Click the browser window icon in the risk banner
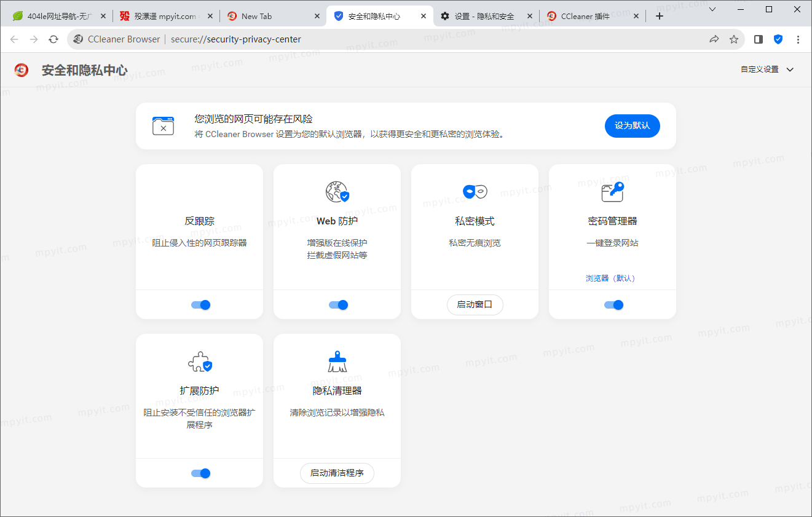 [163, 125]
